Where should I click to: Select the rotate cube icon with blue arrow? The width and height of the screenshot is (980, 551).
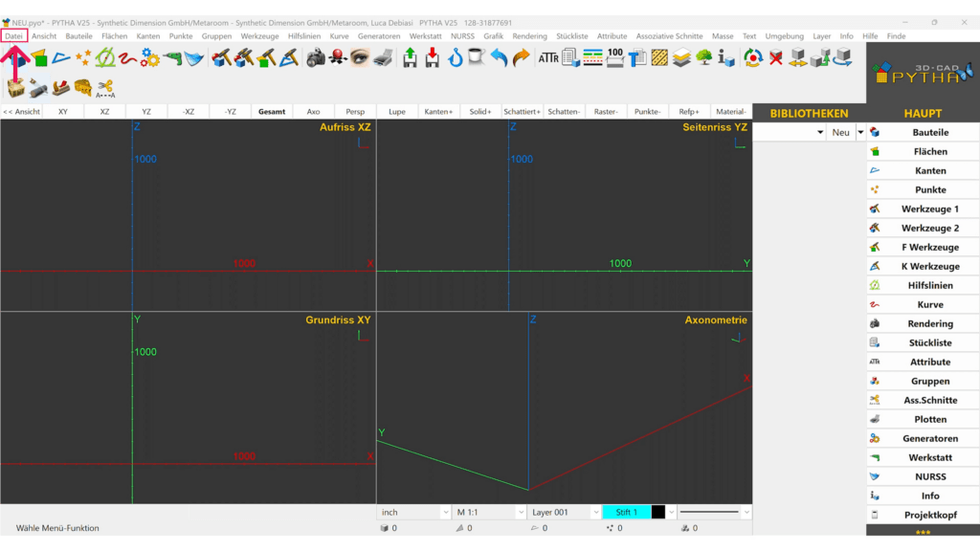coord(843,58)
